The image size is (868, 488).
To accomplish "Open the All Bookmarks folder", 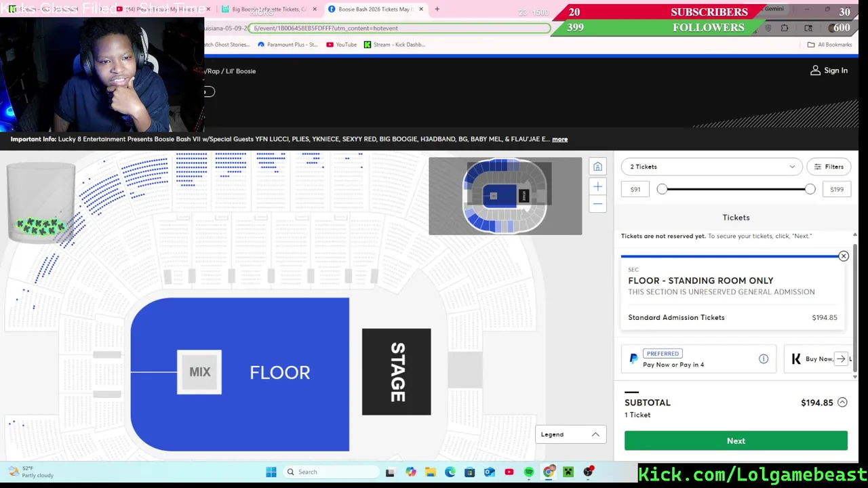I will [829, 45].
